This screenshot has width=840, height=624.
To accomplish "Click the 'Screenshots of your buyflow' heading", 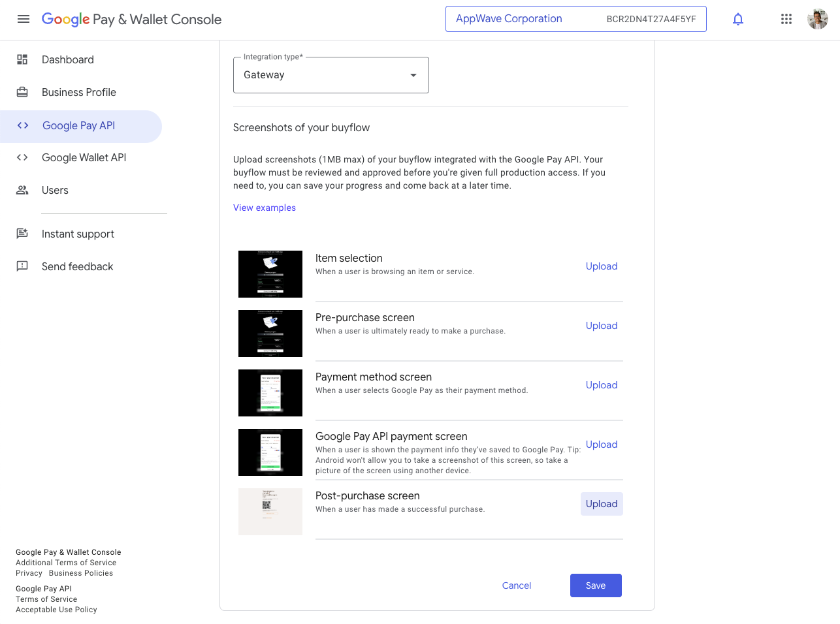I will coord(301,127).
